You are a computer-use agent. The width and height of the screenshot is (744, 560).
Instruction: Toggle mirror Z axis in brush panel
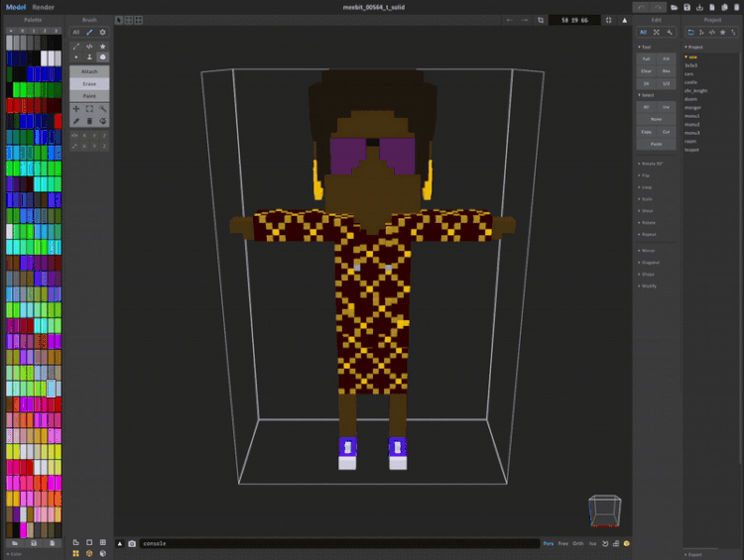(104, 136)
